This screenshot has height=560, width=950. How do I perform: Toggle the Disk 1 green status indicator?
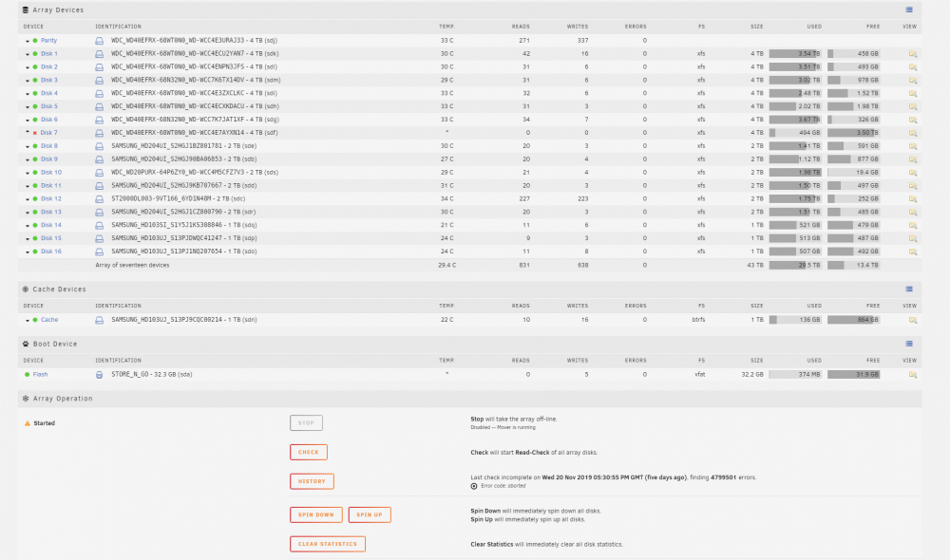(x=35, y=54)
